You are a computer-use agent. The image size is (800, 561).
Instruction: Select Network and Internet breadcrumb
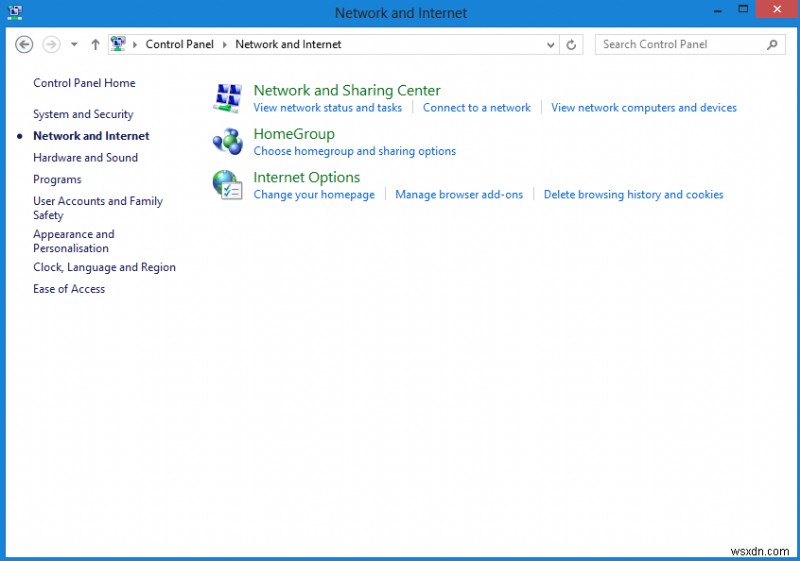pyautogui.click(x=288, y=44)
